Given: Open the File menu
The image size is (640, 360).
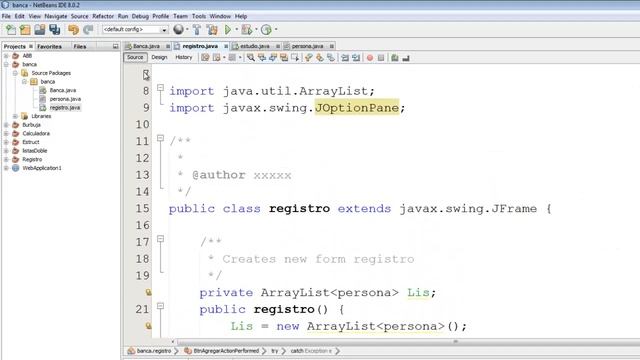Looking at the screenshot, I should (6, 16).
